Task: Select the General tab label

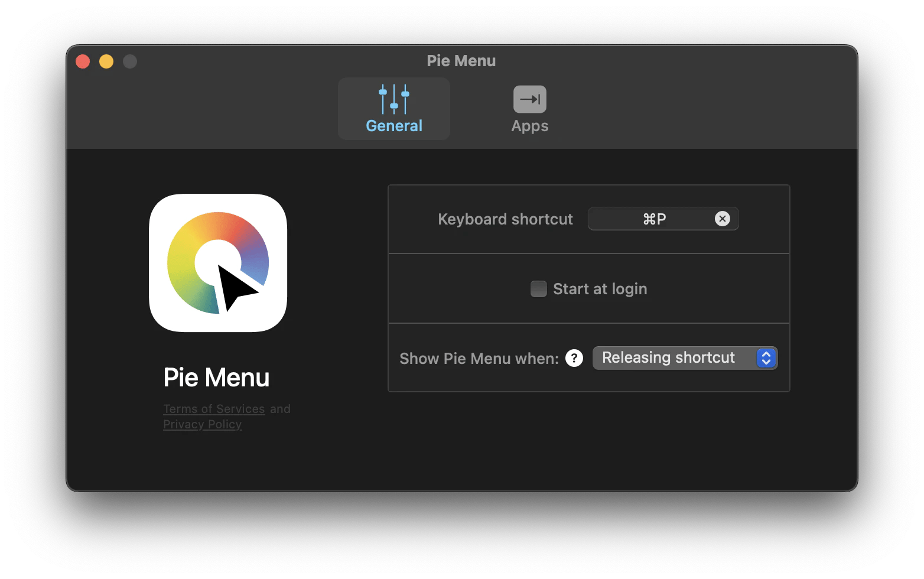Action: (x=394, y=126)
